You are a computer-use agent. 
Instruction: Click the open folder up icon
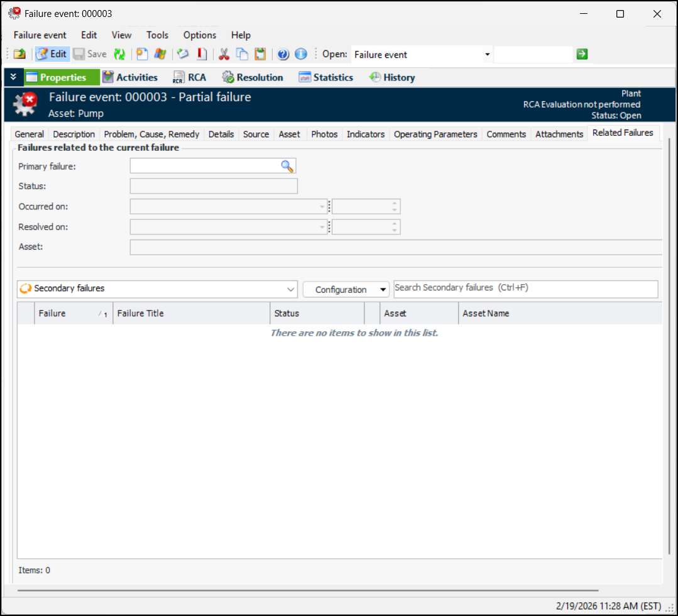click(x=19, y=54)
